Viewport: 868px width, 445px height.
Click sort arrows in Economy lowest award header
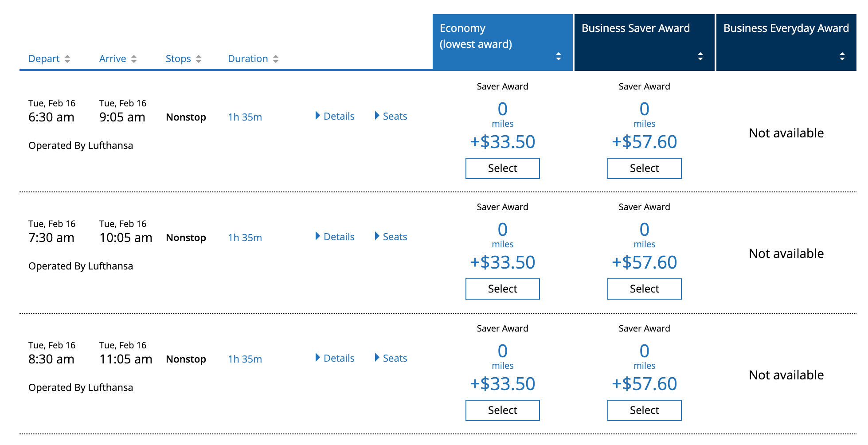559,56
